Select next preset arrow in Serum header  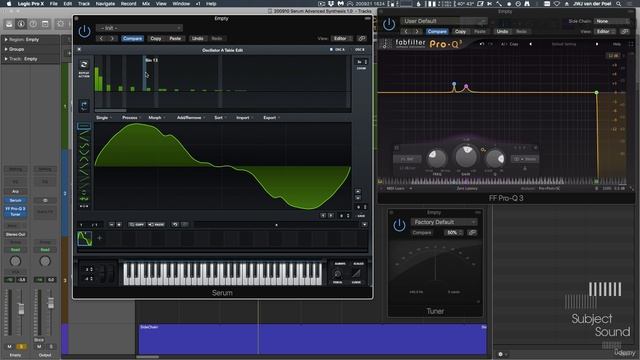point(112,38)
